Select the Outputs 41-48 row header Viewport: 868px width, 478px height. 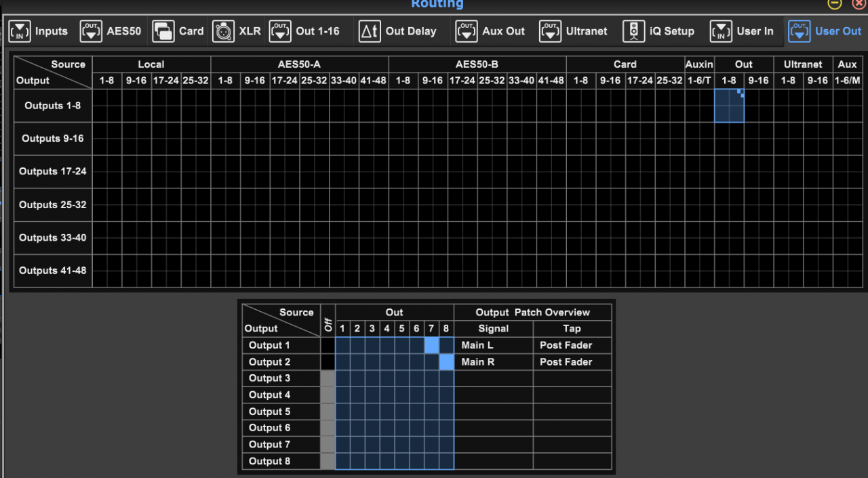tap(53, 271)
